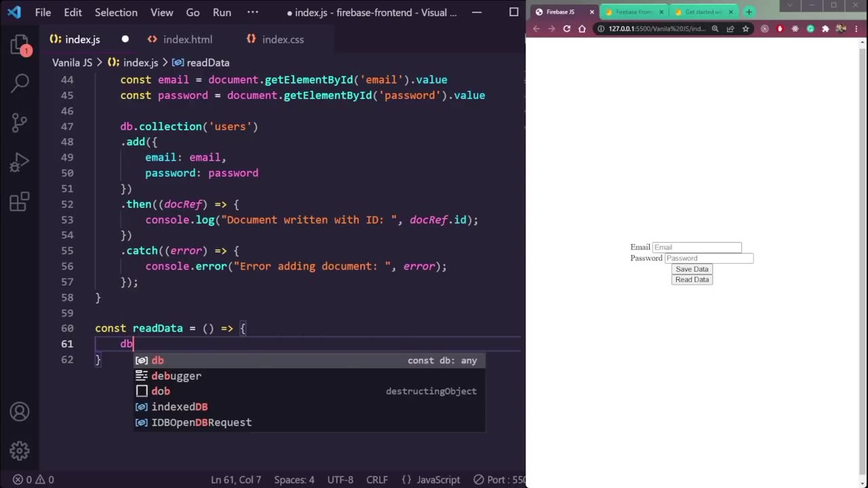868x488 pixels.
Task: Close the Firebase JS browser tab
Action: tap(592, 12)
